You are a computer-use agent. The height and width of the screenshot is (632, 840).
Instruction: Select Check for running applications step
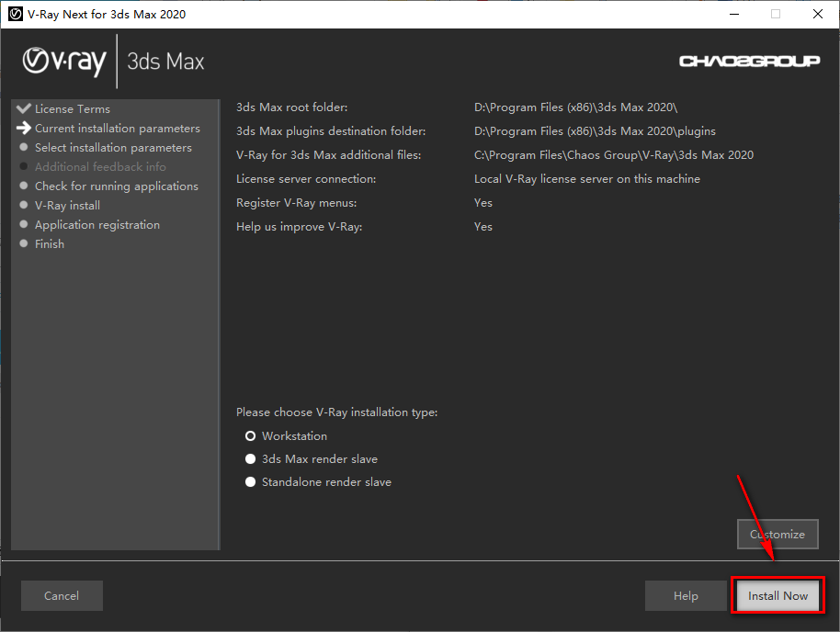click(x=117, y=186)
